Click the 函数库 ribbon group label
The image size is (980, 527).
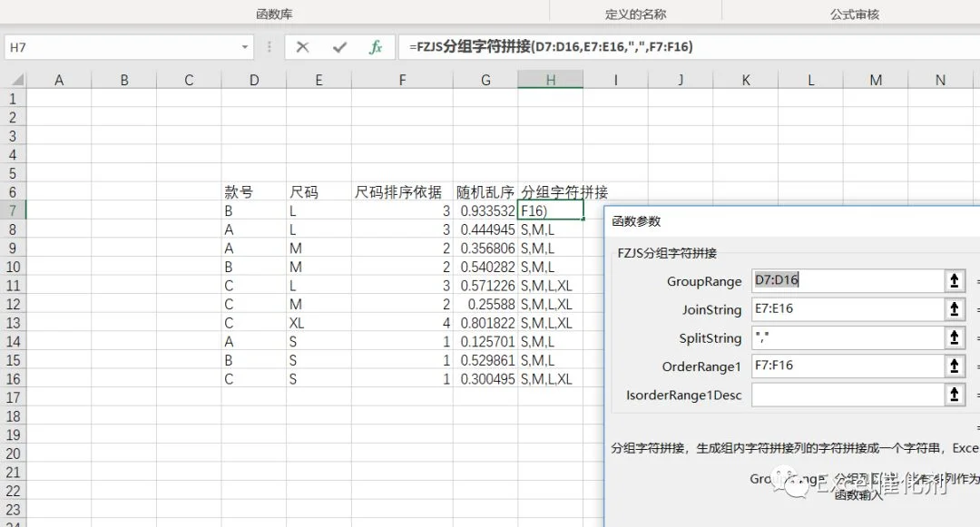click(x=274, y=14)
